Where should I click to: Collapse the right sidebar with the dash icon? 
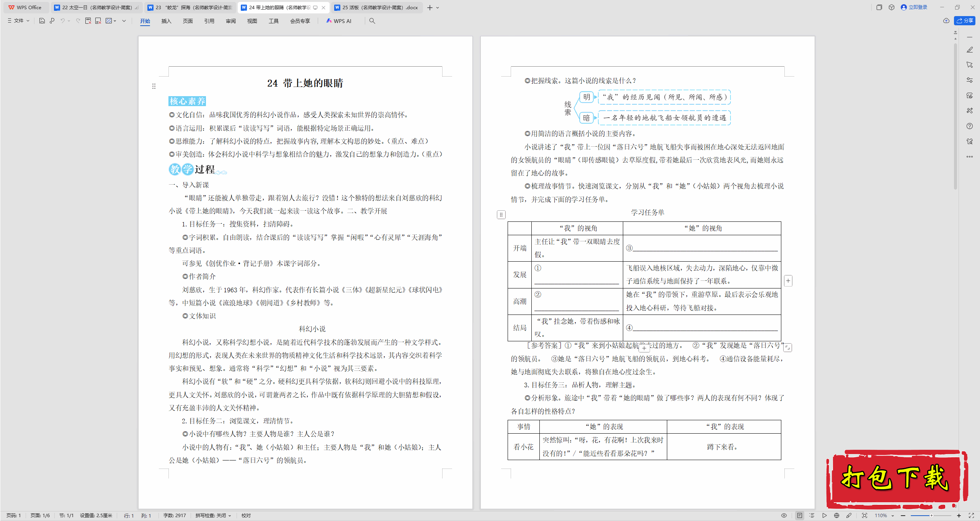[970, 37]
